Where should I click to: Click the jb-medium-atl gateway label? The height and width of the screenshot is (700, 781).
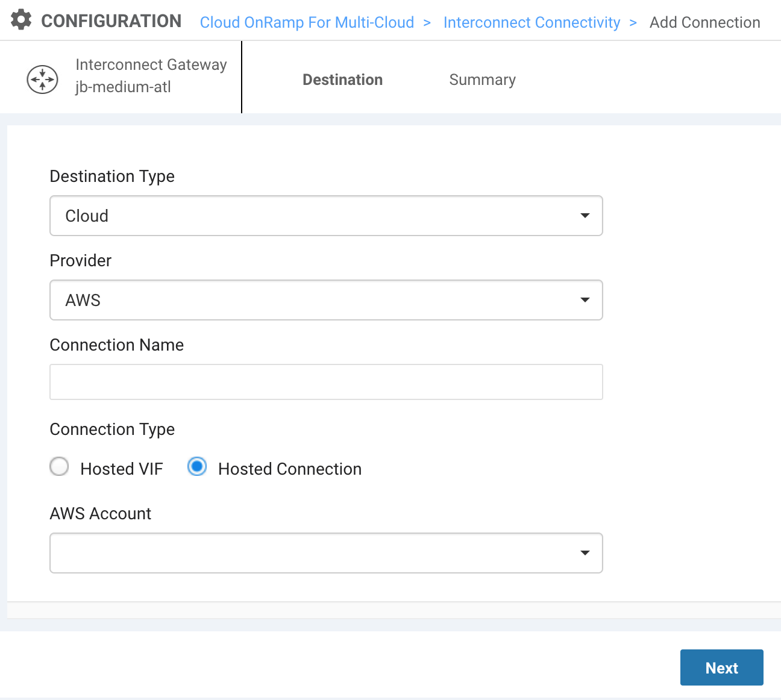[x=123, y=87]
